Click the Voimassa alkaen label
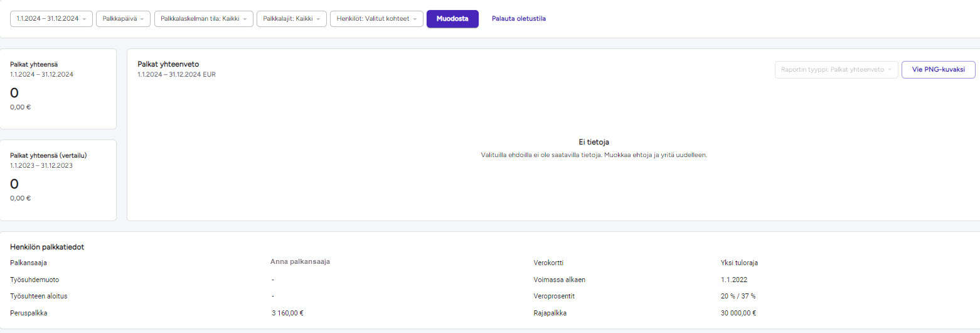 coord(559,280)
